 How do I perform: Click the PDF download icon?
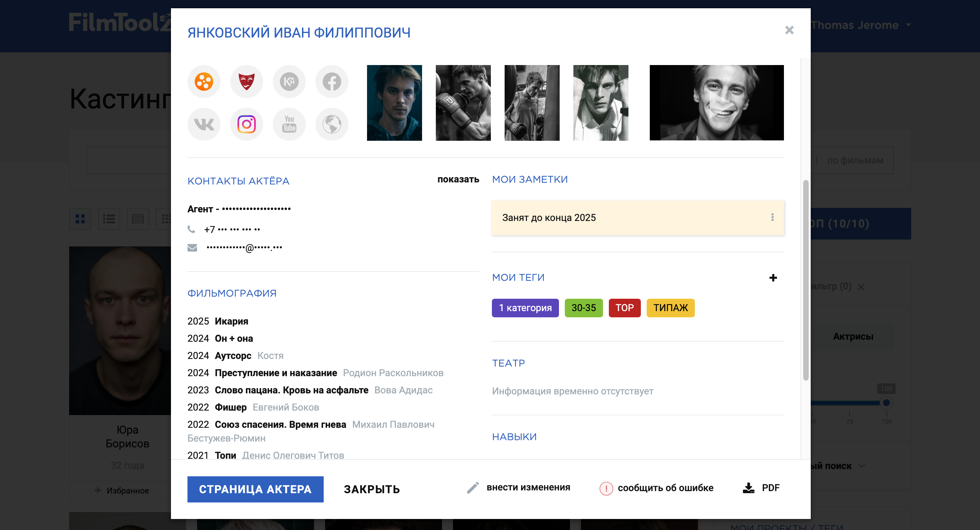(x=748, y=488)
